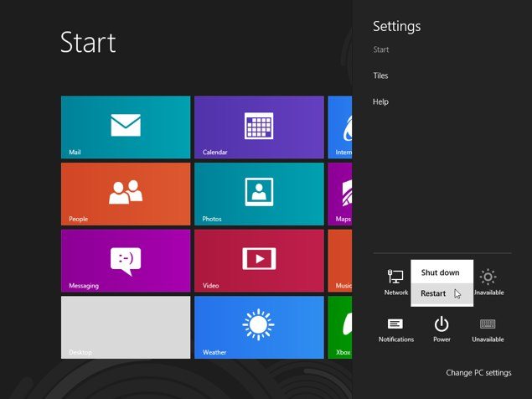
Task: Click the 'Start' label under Settings
Action: (380, 49)
